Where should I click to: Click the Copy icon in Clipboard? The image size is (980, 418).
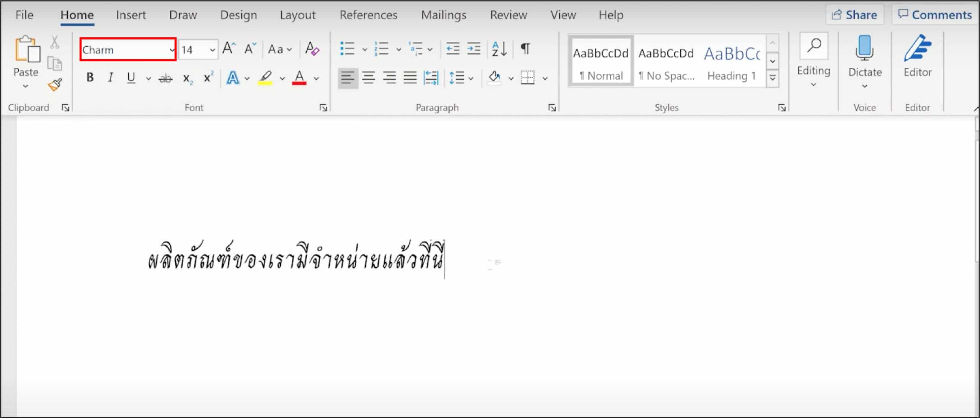point(54,64)
